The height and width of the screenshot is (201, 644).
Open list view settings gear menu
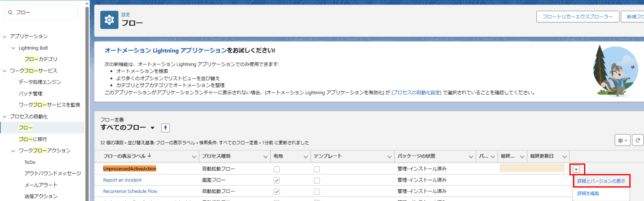pos(622,140)
